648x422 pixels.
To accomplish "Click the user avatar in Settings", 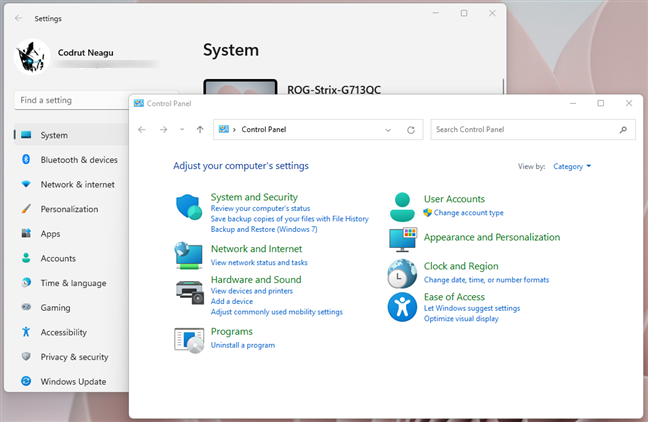I will 32,57.
